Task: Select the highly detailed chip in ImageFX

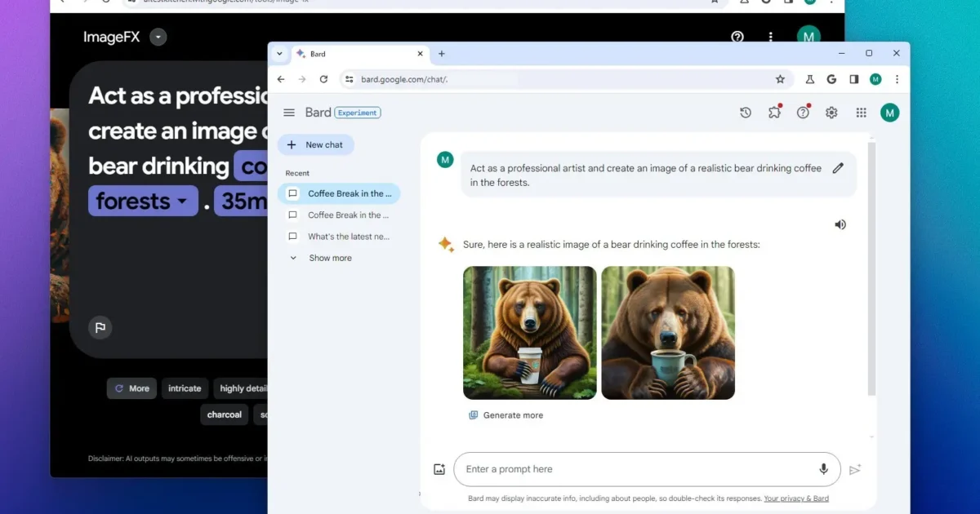Action: [242, 388]
